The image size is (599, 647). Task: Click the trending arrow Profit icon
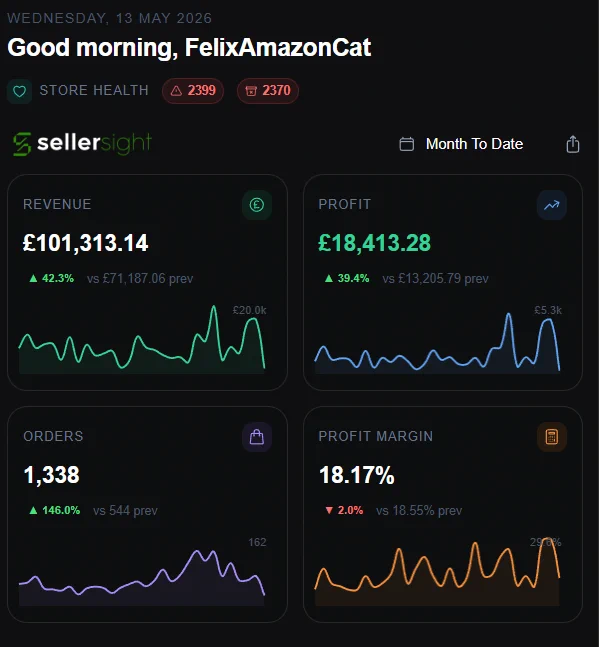(x=552, y=205)
